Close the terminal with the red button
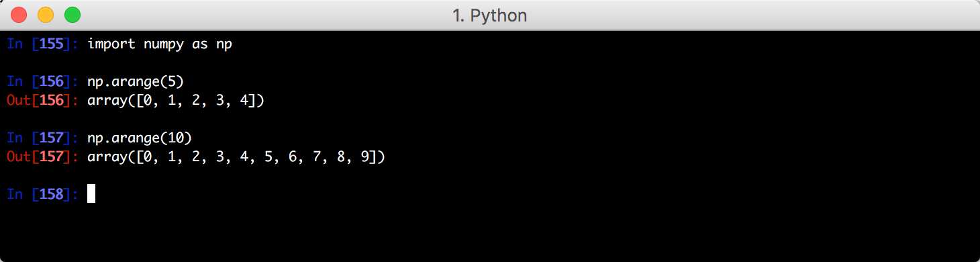This screenshot has height=262, width=980. click(19, 14)
